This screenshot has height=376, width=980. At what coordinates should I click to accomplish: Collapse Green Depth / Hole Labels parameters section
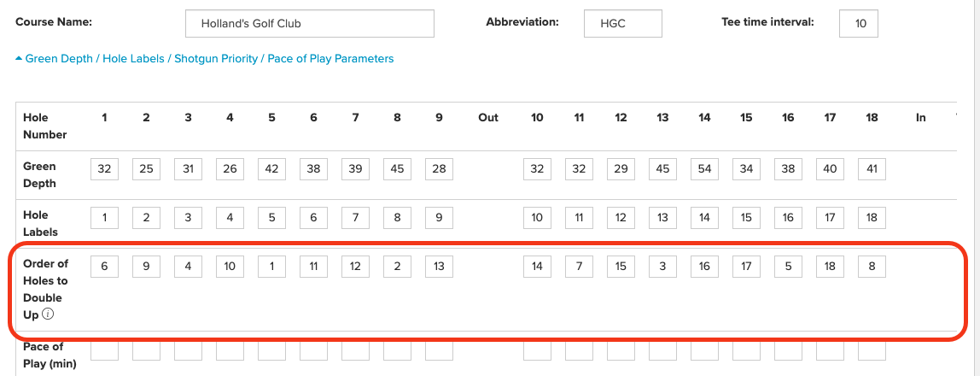[x=204, y=59]
